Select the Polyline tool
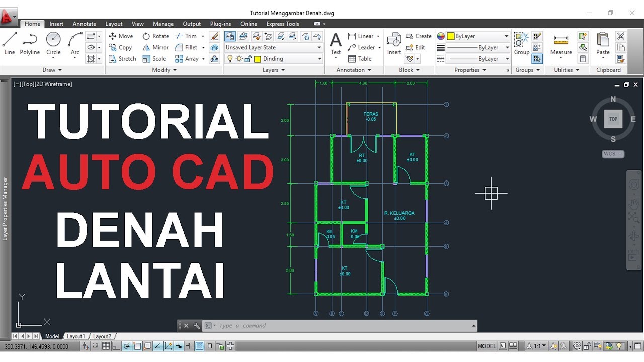The height and width of the screenshot is (362, 644). pos(30,43)
